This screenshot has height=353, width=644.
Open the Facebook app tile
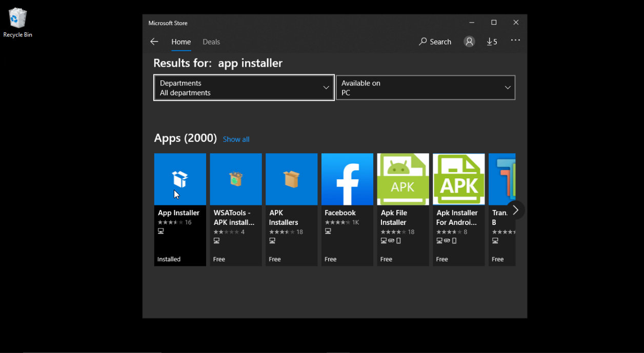[x=347, y=179]
